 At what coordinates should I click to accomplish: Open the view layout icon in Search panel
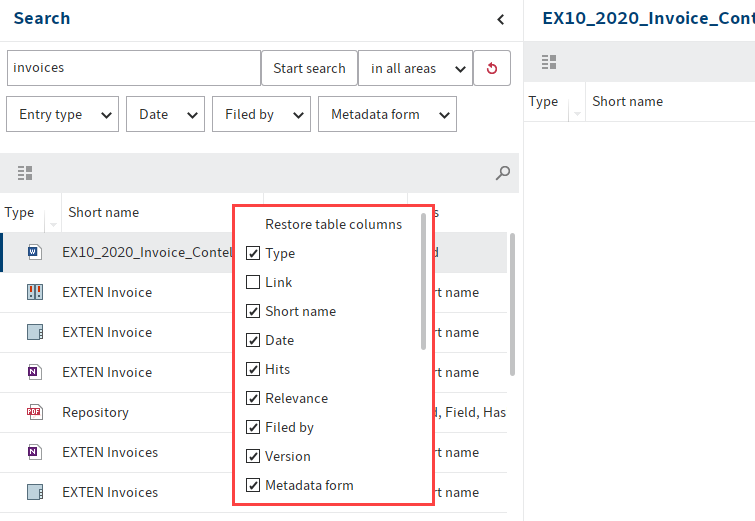(25, 173)
